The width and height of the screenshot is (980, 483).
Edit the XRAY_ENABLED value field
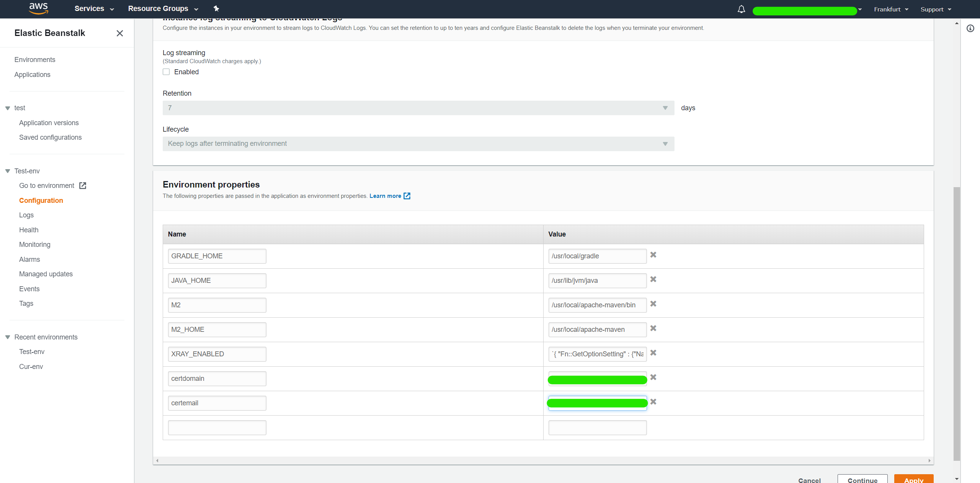coord(598,354)
